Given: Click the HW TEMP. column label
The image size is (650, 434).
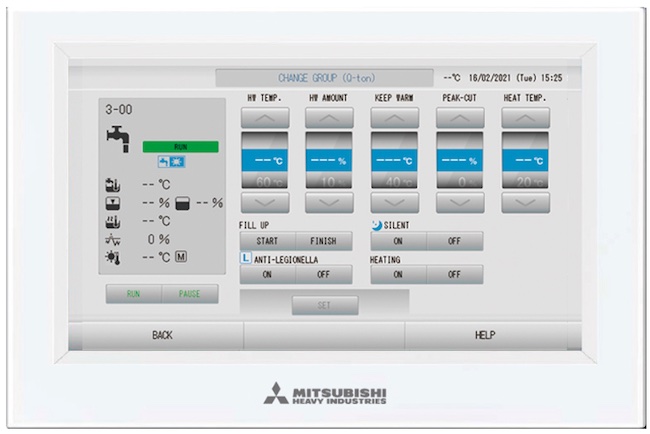Looking at the screenshot, I should 264,98.
